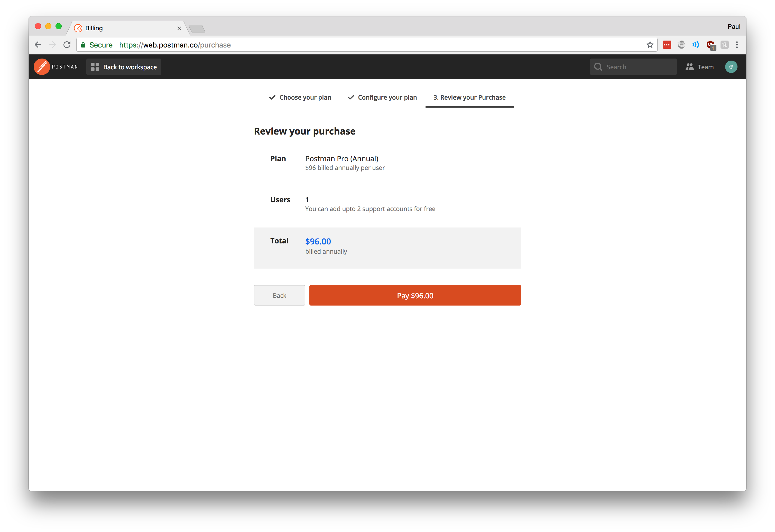775x532 pixels.
Task: Click the Pay $96.00 button
Action: click(x=415, y=295)
